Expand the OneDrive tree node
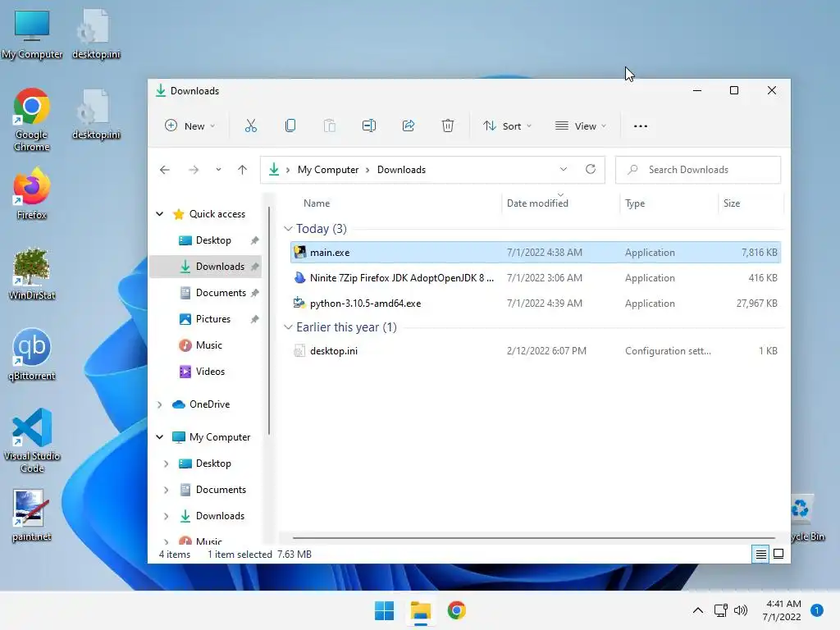The width and height of the screenshot is (840, 630). pos(160,404)
